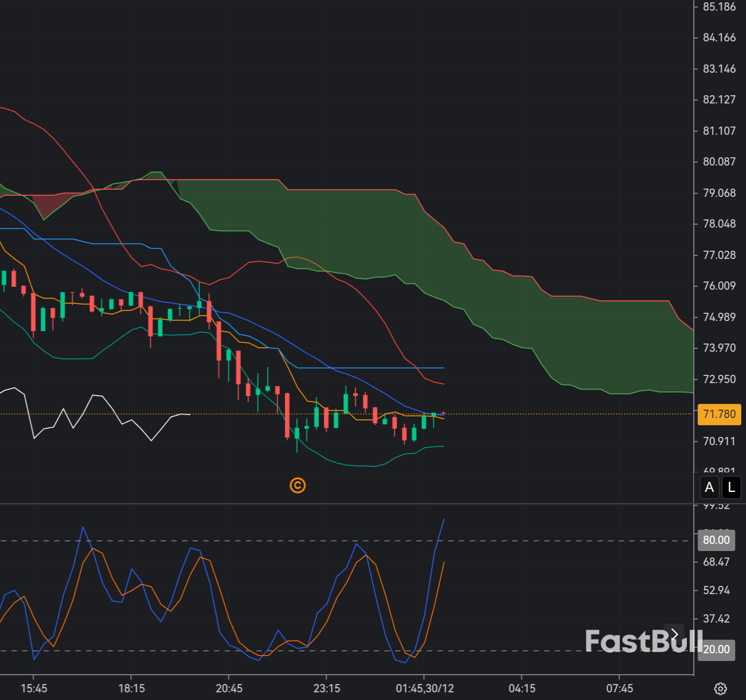Toggle auto price scale with the "A" button

(709, 487)
